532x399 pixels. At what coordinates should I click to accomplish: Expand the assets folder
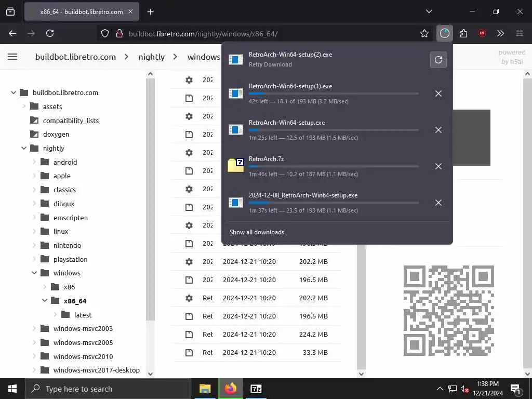(24, 106)
